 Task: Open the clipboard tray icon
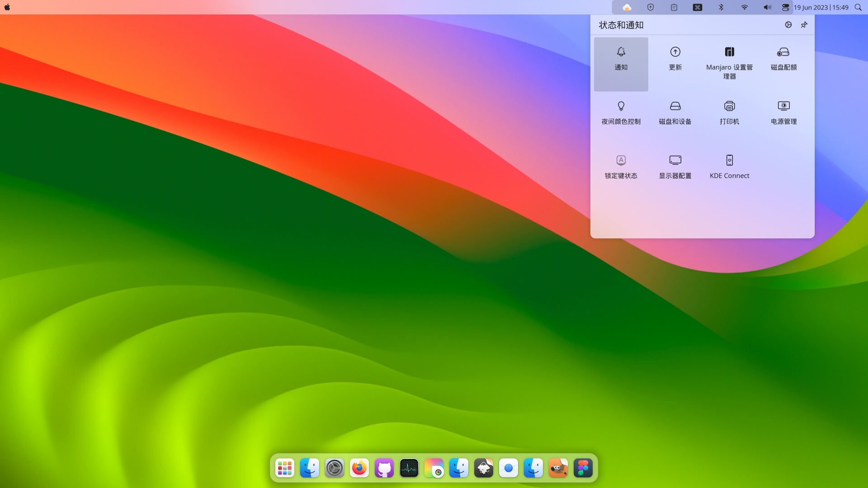pyautogui.click(x=674, y=7)
